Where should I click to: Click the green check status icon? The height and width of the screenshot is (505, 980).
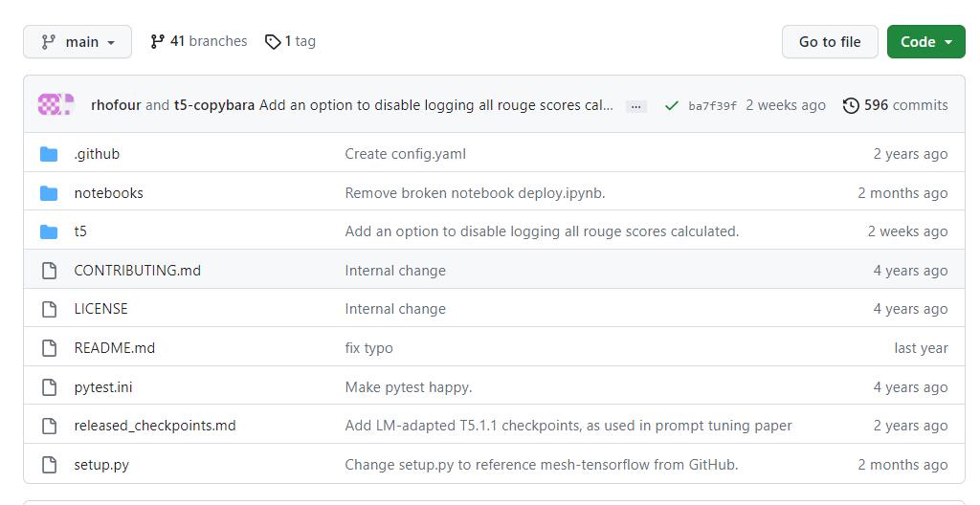[x=671, y=105]
